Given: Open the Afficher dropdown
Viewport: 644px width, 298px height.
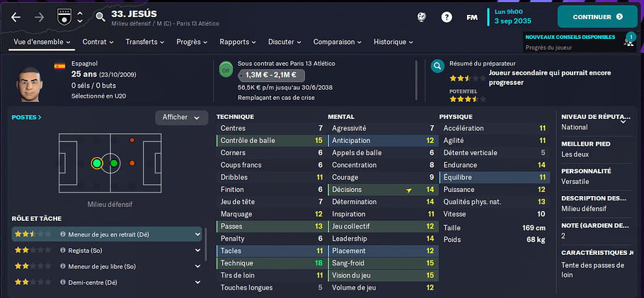Looking at the screenshot, I should [x=181, y=118].
